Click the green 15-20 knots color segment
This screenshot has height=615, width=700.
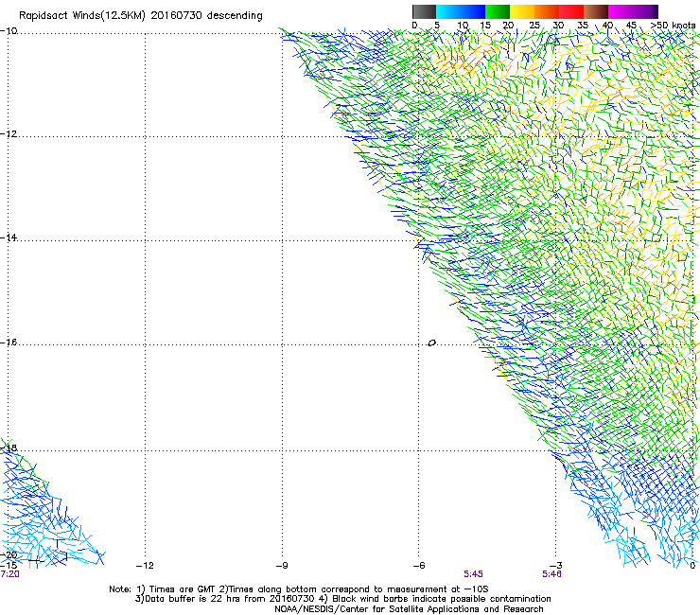[498, 11]
